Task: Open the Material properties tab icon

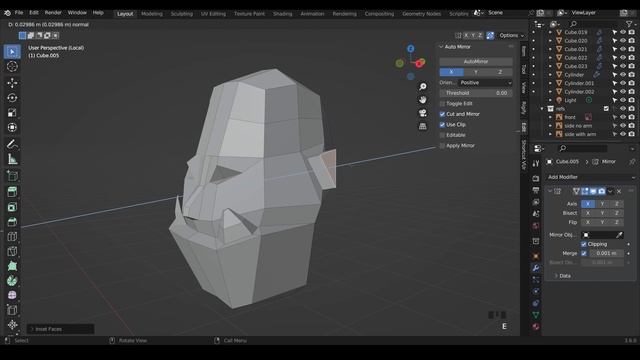Action: coord(536,327)
